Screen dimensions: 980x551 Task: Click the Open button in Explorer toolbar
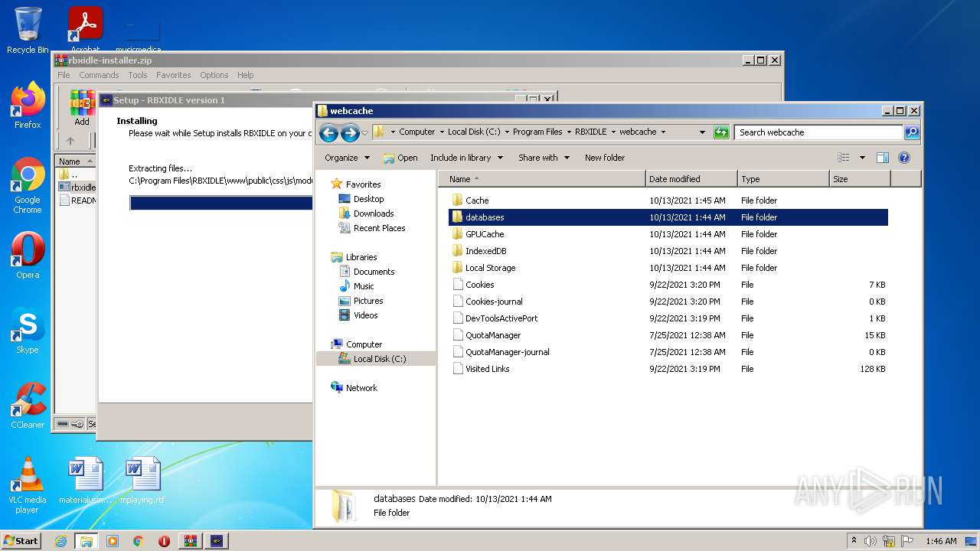pos(400,158)
